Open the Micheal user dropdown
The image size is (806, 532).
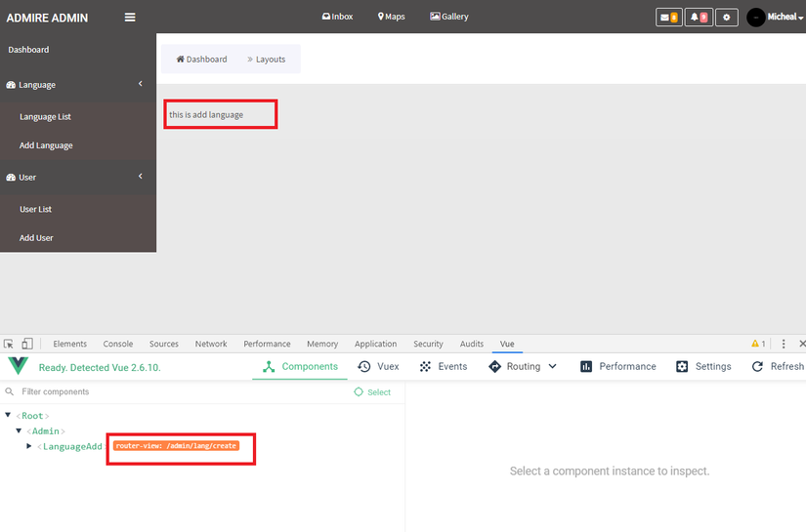[x=785, y=17]
